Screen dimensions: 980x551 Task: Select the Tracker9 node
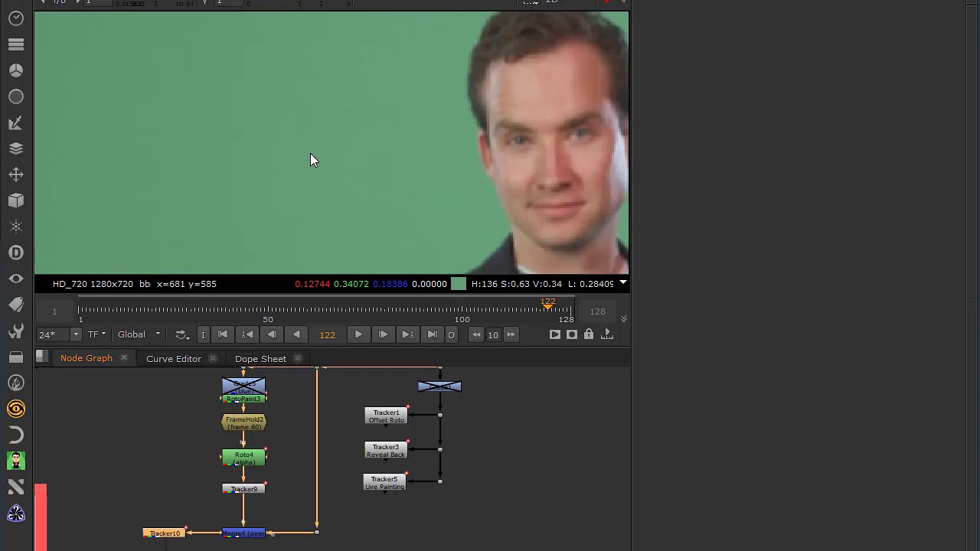pos(244,489)
